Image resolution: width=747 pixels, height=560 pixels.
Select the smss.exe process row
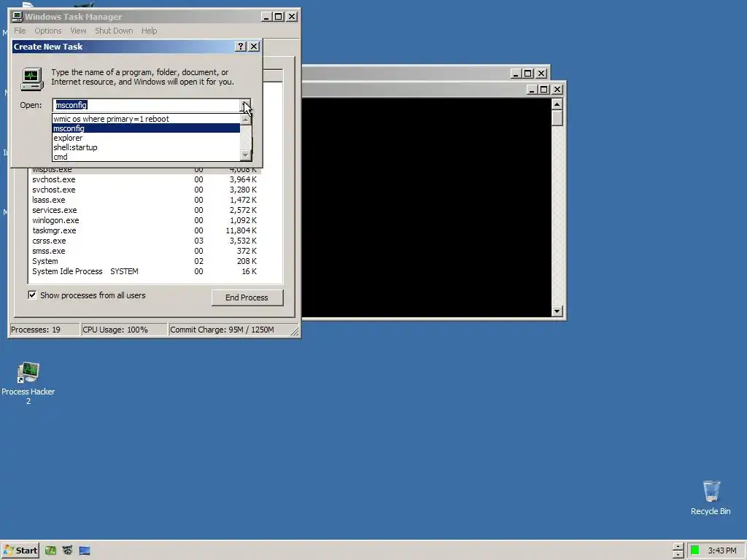[x=144, y=251]
